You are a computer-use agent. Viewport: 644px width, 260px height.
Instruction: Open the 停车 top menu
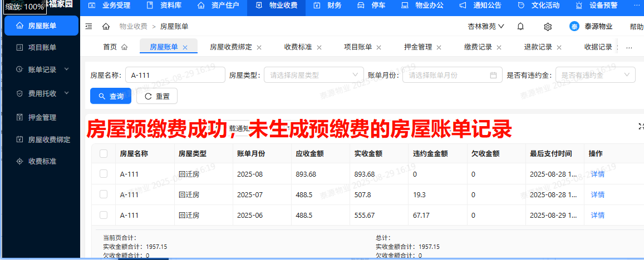pos(372,6)
